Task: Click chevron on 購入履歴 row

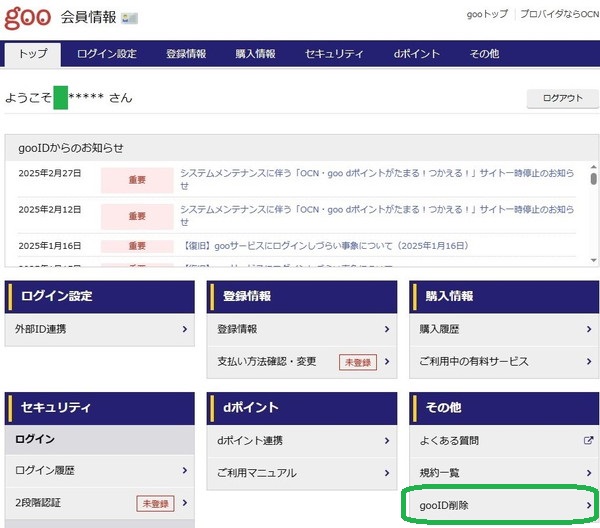Action: click(x=589, y=329)
